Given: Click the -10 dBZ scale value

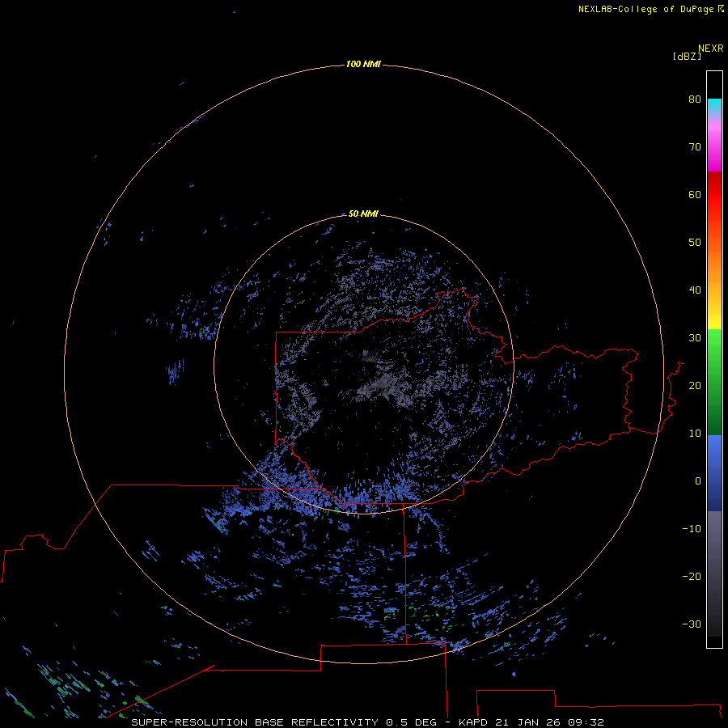Looking at the screenshot, I should (x=692, y=529).
